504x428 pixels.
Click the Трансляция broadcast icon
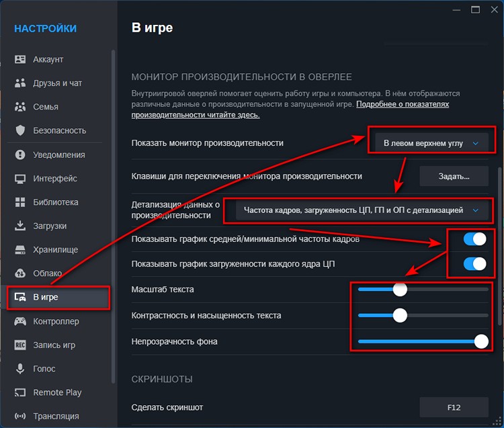click(20, 416)
